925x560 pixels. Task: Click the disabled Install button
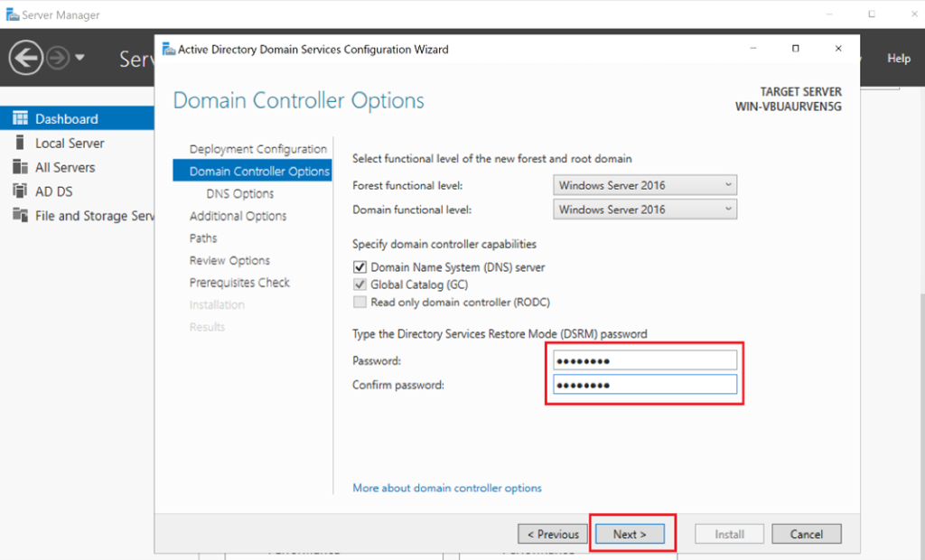(729, 534)
